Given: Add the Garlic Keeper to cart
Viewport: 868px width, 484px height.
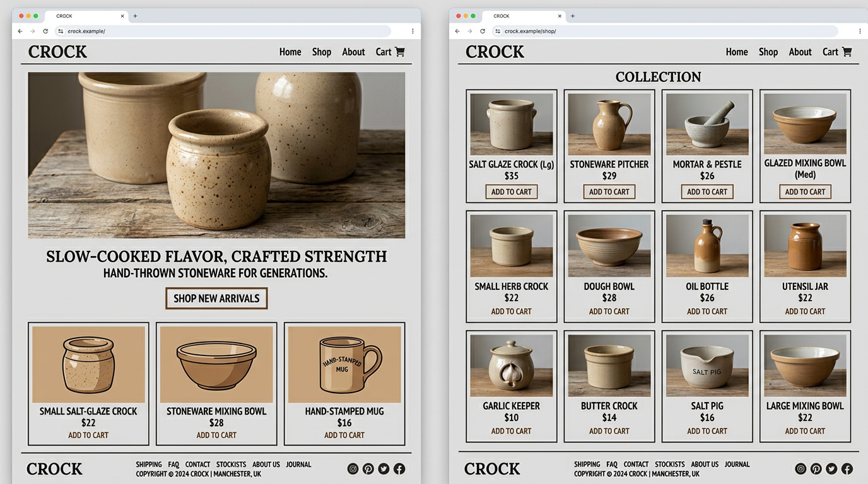Looking at the screenshot, I should click(x=511, y=431).
